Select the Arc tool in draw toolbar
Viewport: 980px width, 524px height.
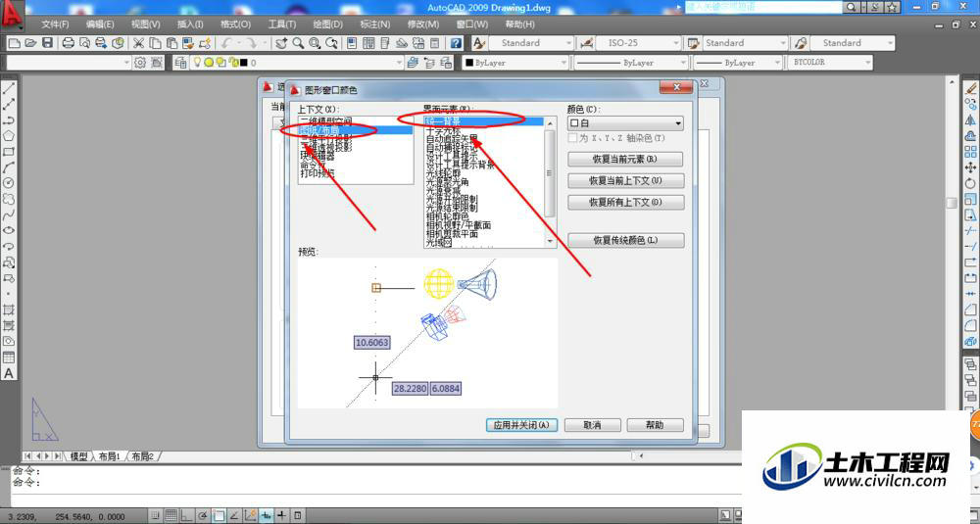coord(9,167)
